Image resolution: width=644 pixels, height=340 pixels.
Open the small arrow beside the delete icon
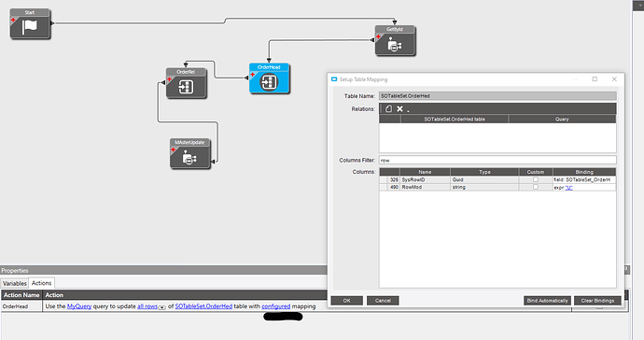(408, 111)
